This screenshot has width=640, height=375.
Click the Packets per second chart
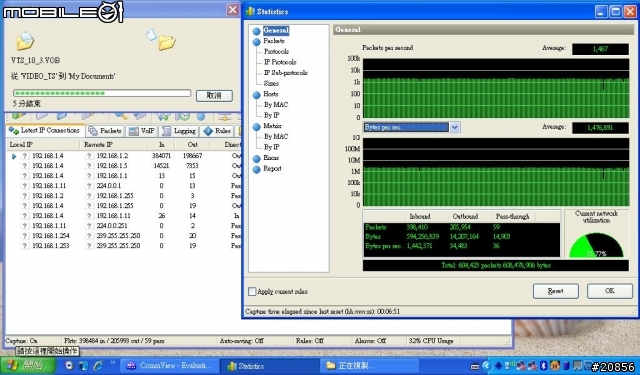(x=496, y=88)
